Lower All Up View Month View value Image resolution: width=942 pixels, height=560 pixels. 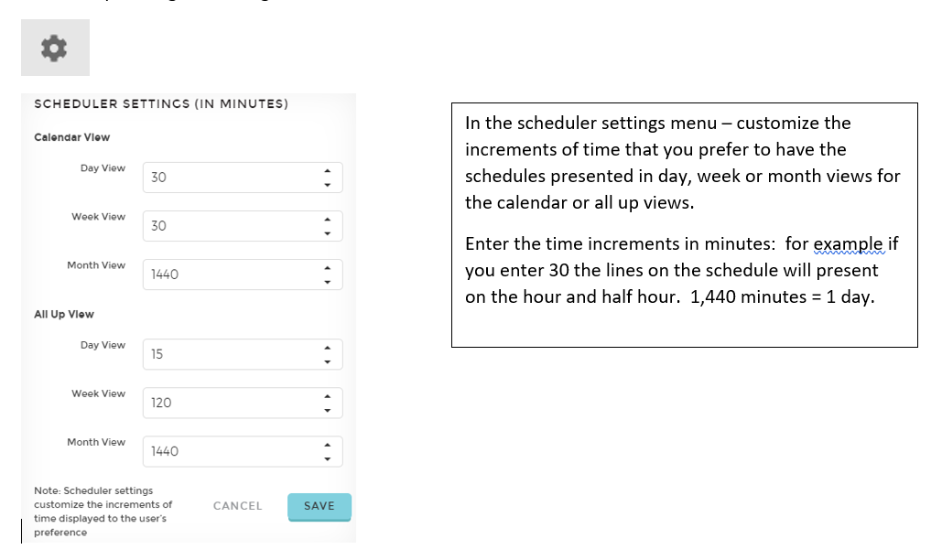coord(328,459)
